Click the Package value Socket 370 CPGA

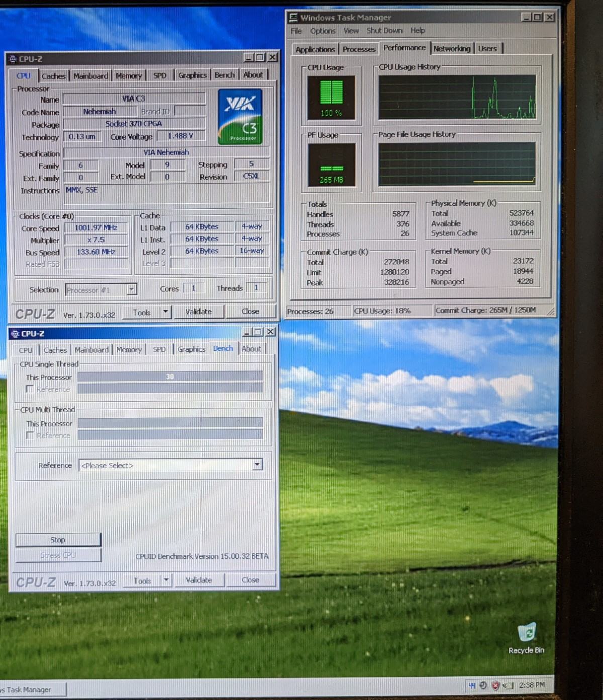point(134,124)
